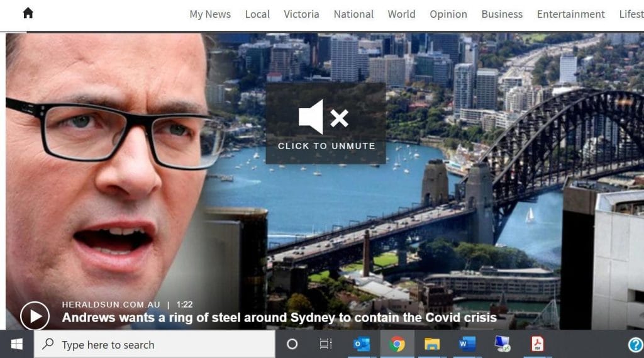Open the Windows Start menu
644x358 pixels.
[x=16, y=344]
